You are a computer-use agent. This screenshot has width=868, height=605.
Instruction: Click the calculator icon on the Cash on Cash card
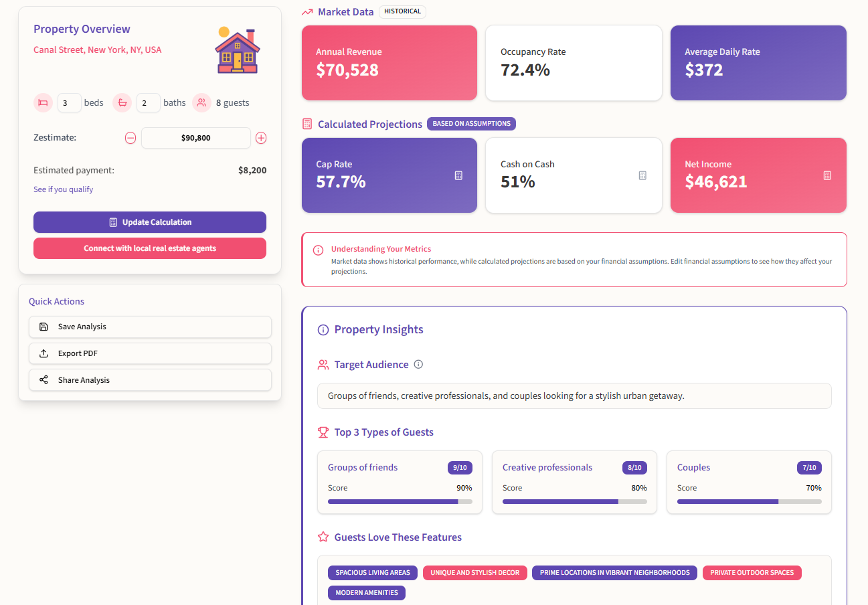click(642, 175)
